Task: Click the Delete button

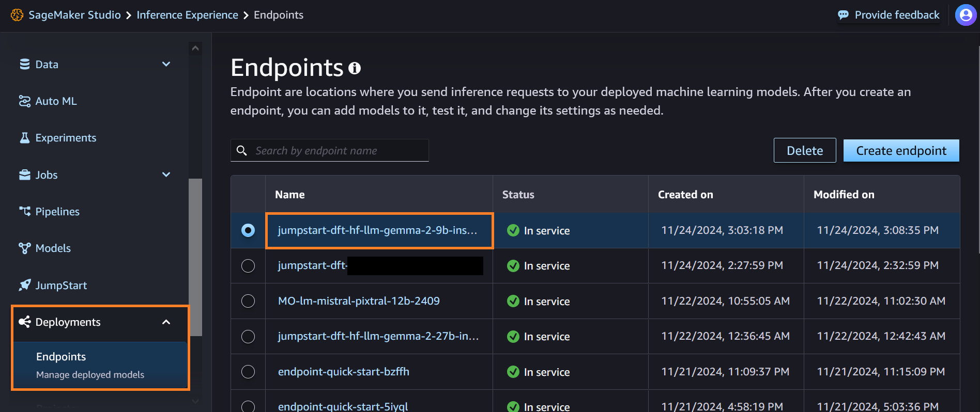Action: click(x=805, y=150)
